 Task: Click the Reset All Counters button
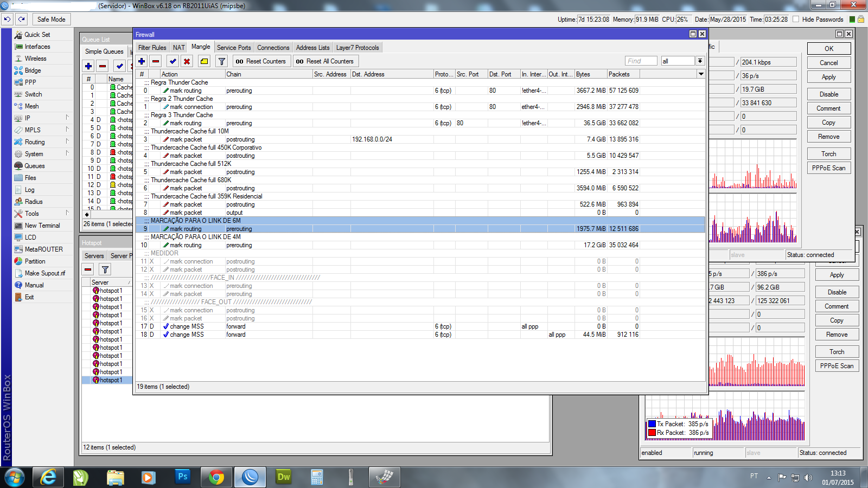[x=325, y=61]
